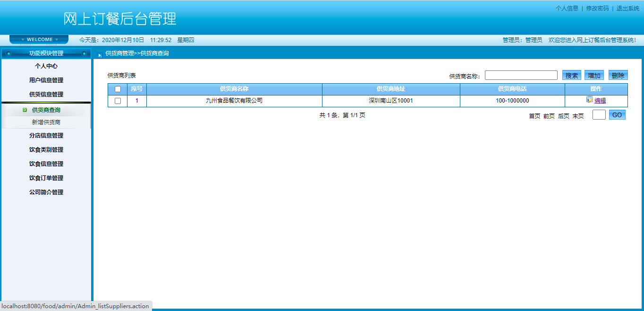Click the 序号 column header
Viewport: 644px width, 311px height.
(137, 89)
